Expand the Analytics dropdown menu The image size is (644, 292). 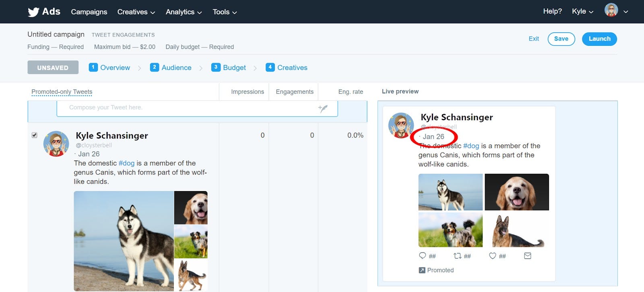point(184,12)
